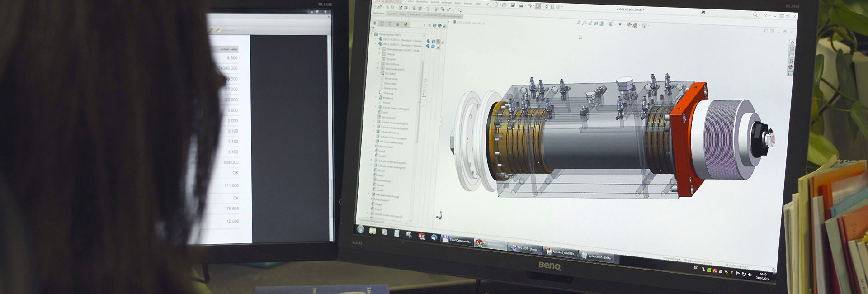This screenshot has height=294, width=868.
Task: Click the Windows Start orb
Action: click(360, 229)
